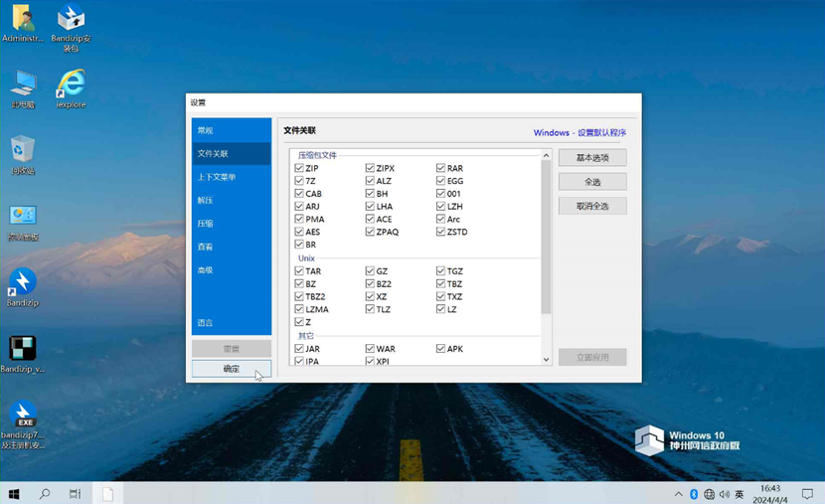
Task: Uncheck the APK checkbox
Action: (x=441, y=348)
